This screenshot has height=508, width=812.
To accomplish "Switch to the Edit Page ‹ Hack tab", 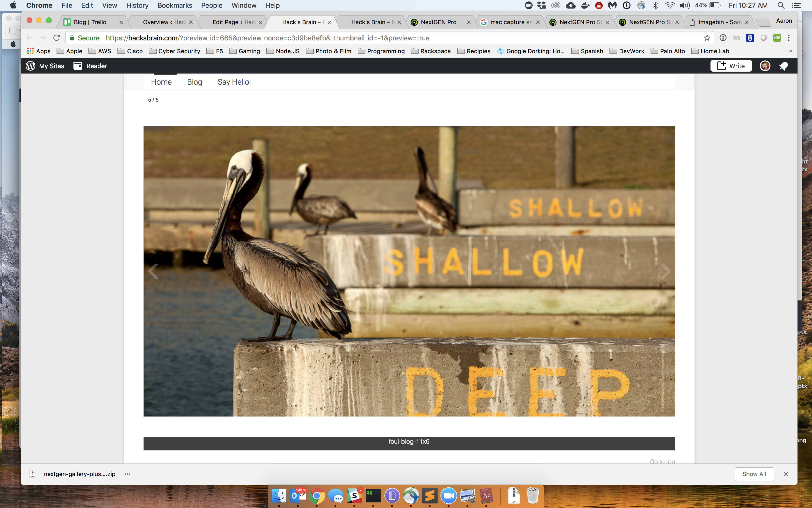I will (x=233, y=22).
